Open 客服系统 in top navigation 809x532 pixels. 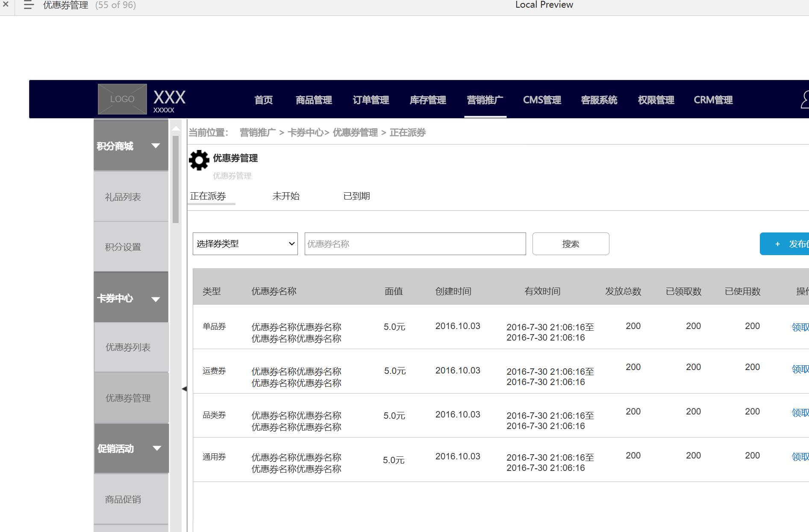tap(599, 100)
